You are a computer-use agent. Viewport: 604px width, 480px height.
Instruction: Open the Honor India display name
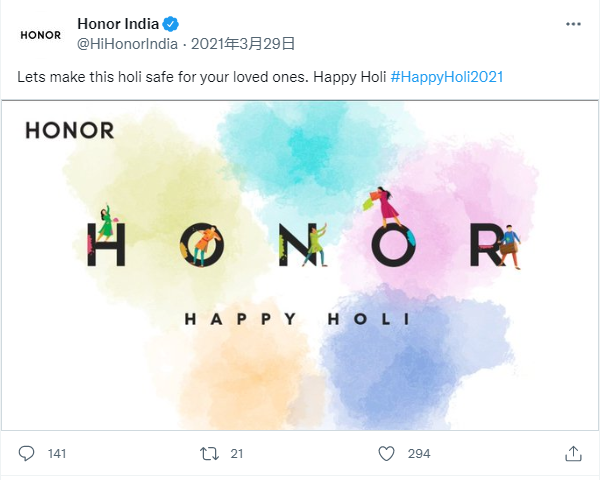click(x=118, y=24)
